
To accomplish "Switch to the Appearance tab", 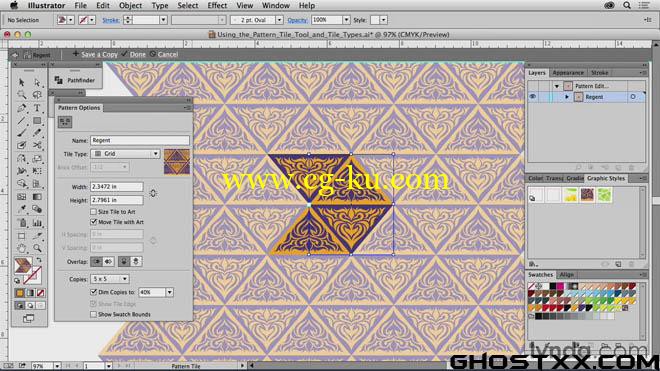I will [x=568, y=73].
